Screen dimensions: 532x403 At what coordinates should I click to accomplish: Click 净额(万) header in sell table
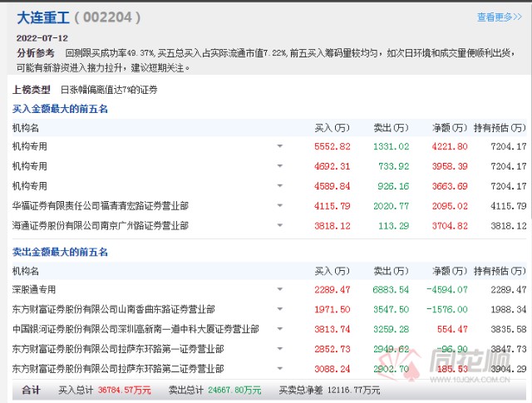click(450, 271)
